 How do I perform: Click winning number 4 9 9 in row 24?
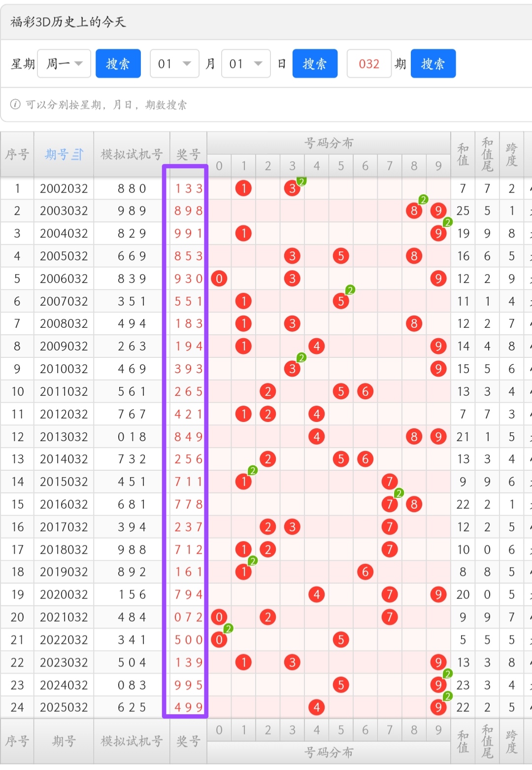point(189,707)
